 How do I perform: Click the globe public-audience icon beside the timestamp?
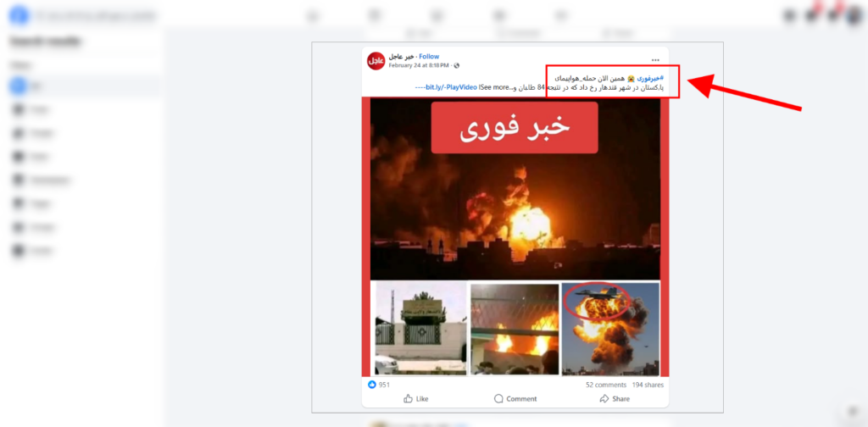pos(457,65)
